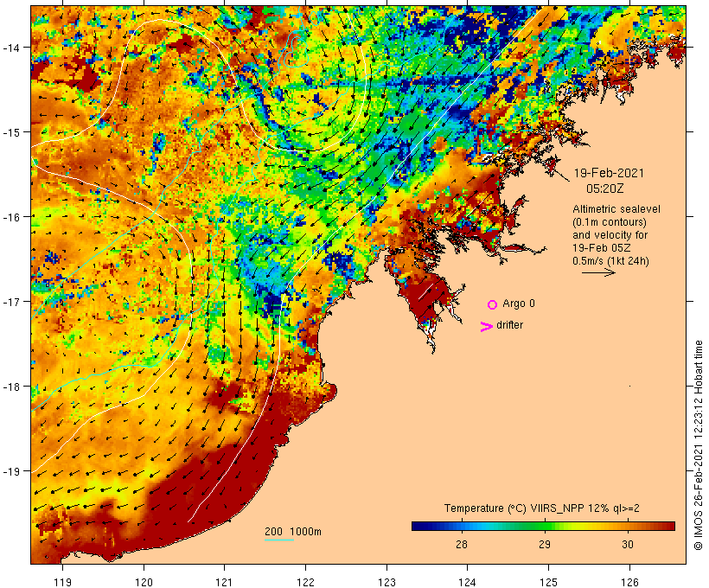The height and width of the screenshot is (588, 709).
Task: Click the 'Altimetric sealevel' caption line
Action: point(616,209)
